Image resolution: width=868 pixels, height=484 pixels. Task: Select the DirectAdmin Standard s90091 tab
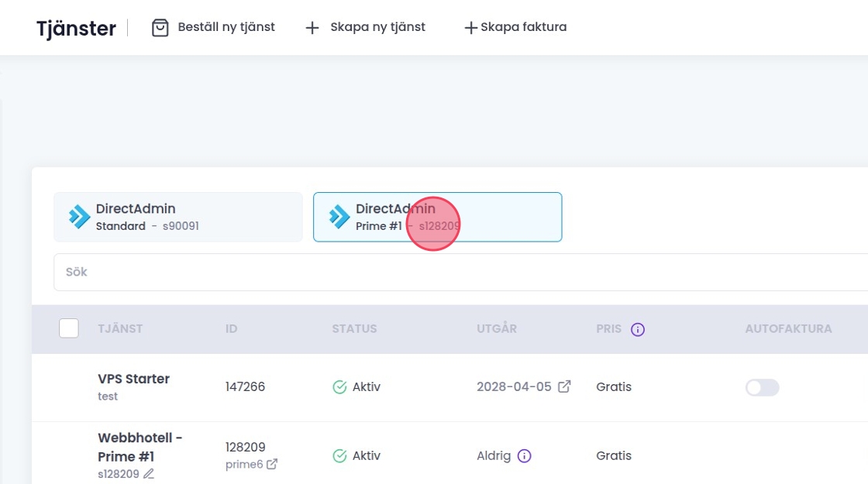pyautogui.click(x=177, y=217)
